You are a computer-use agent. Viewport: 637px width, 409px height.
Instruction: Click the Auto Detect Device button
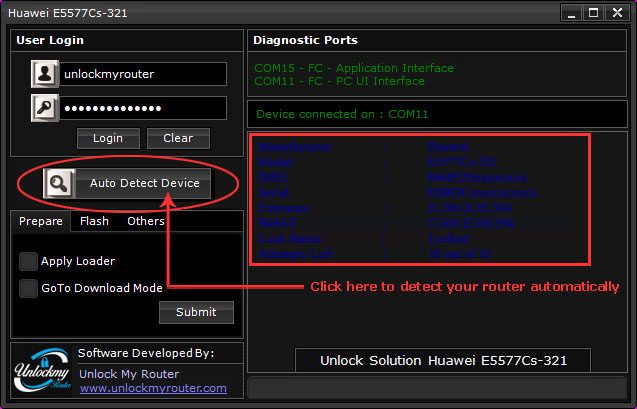pos(144,183)
